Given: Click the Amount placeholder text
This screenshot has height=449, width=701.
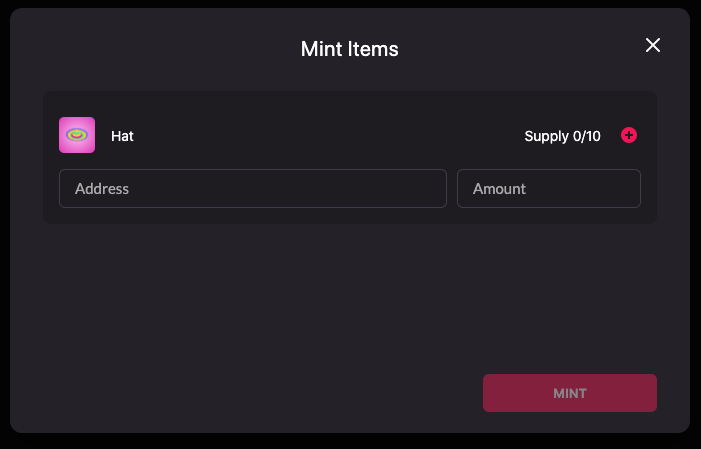Looking at the screenshot, I should (499, 188).
